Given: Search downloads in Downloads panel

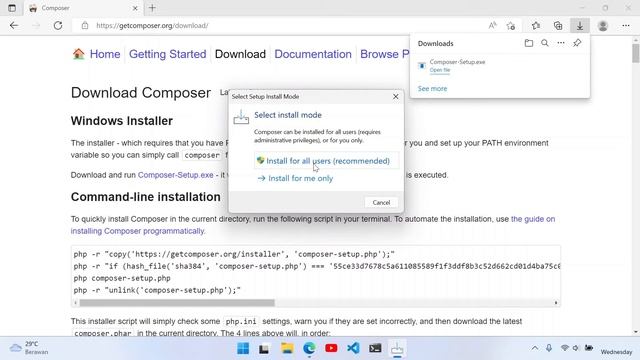Looking at the screenshot, I should [545, 43].
